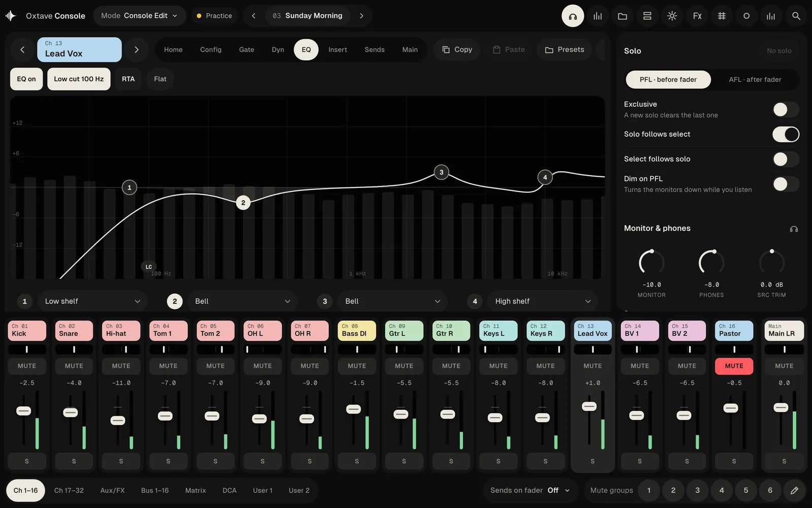Click the Bass DI fader handle
812x508 pixels.
[354, 409]
